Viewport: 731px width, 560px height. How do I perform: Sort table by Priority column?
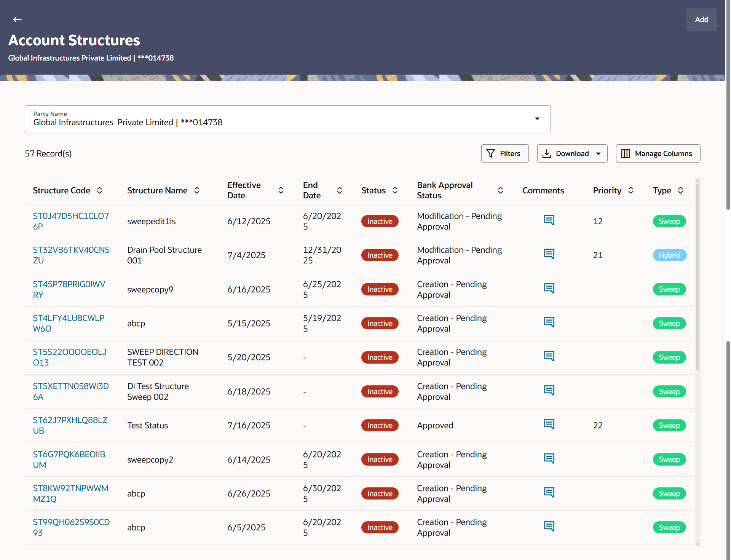pos(631,190)
